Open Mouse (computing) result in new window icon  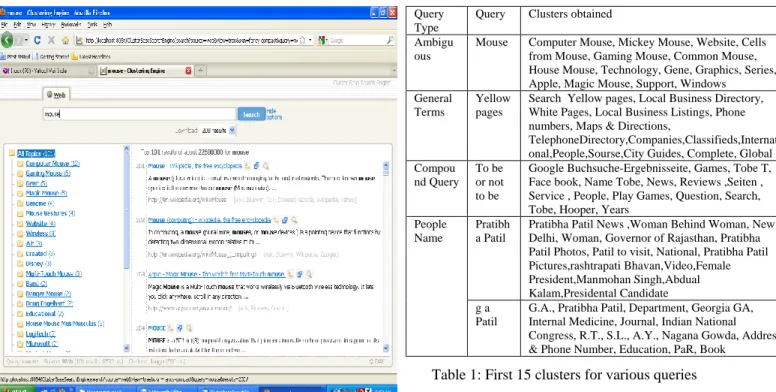pyautogui.click(x=285, y=220)
